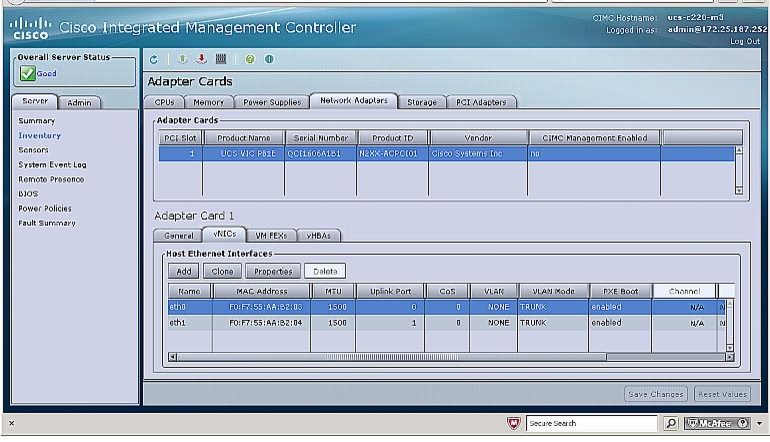The height and width of the screenshot is (442, 770).
Task: Open the green Help question mark icon
Action: coord(250,59)
